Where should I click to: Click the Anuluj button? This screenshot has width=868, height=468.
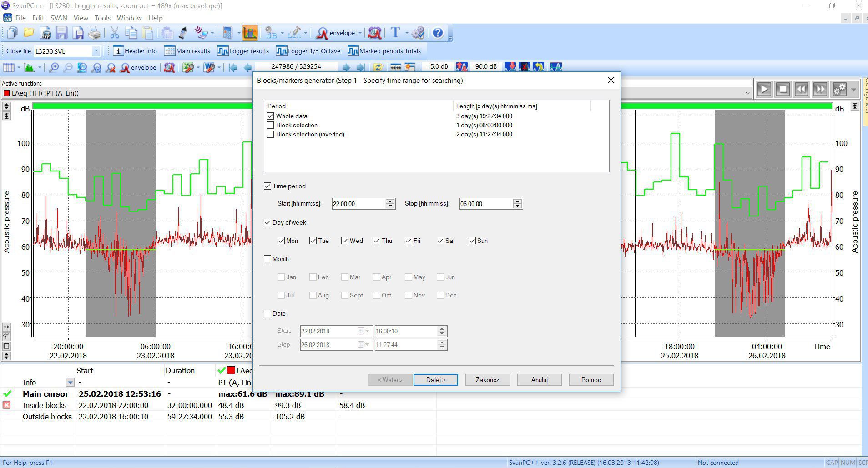(539, 380)
